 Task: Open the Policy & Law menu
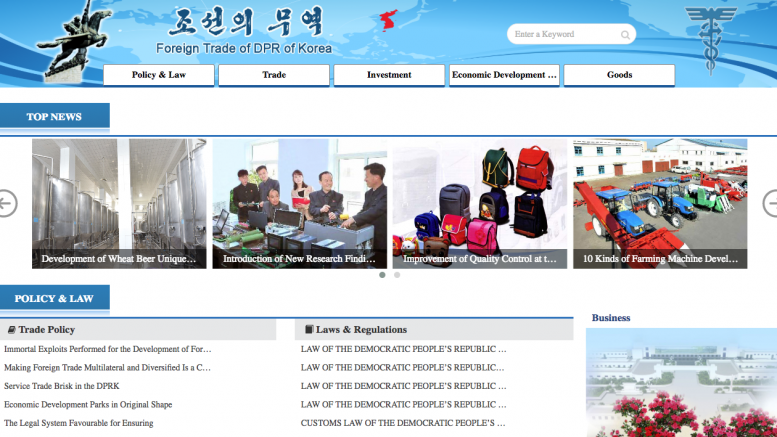point(158,75)
